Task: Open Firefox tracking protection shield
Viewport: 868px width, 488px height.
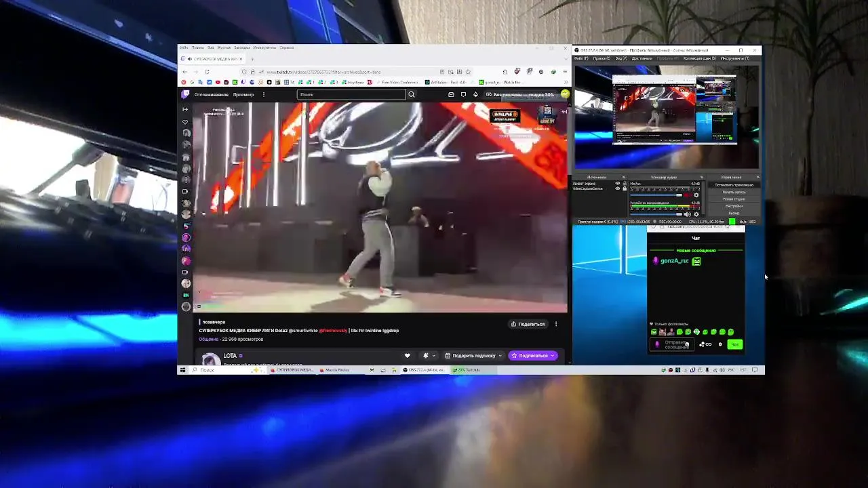Action: (x=244, y=72)
